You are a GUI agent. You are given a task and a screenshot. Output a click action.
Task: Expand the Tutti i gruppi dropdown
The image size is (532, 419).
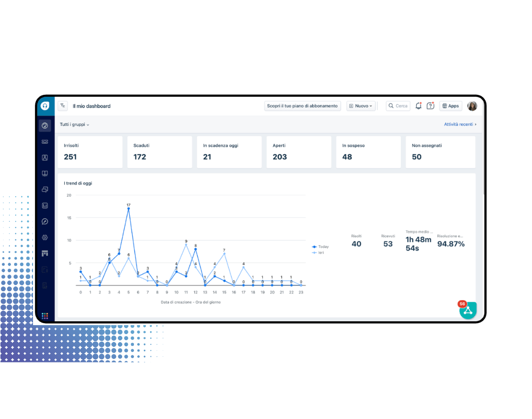(x=75, y=125)
